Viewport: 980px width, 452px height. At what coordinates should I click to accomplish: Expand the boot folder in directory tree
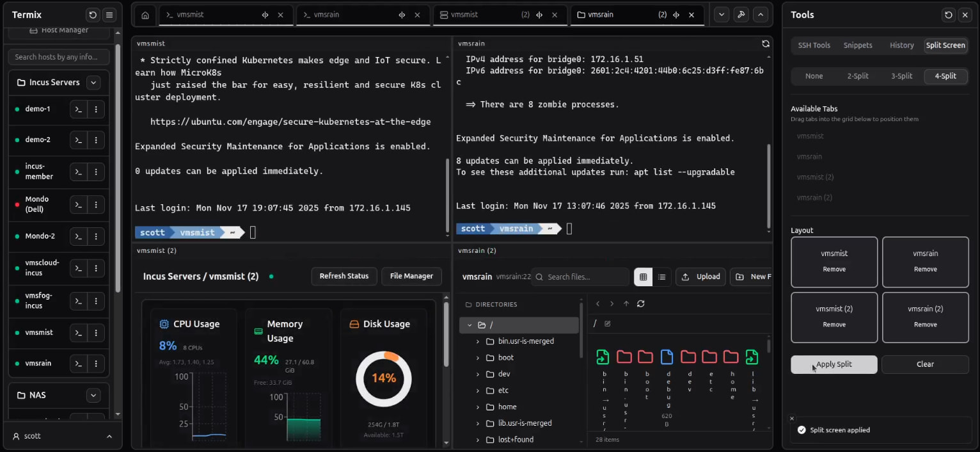[x=477, y=358]
